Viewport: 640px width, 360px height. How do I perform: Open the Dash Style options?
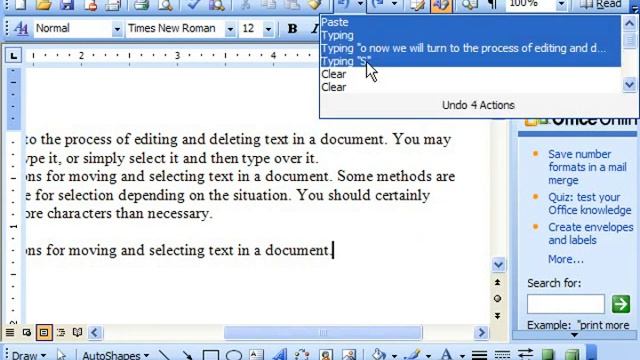(502, 354)
